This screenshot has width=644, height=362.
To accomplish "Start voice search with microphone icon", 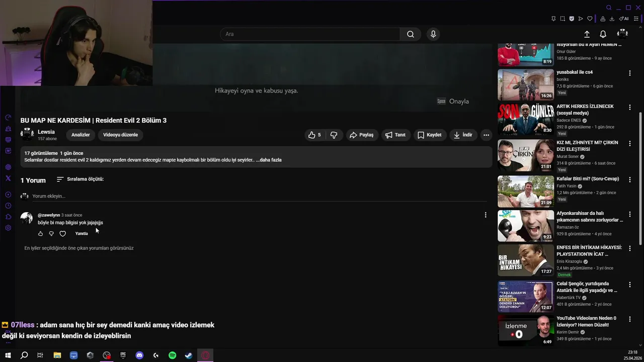I will [433, 34].
